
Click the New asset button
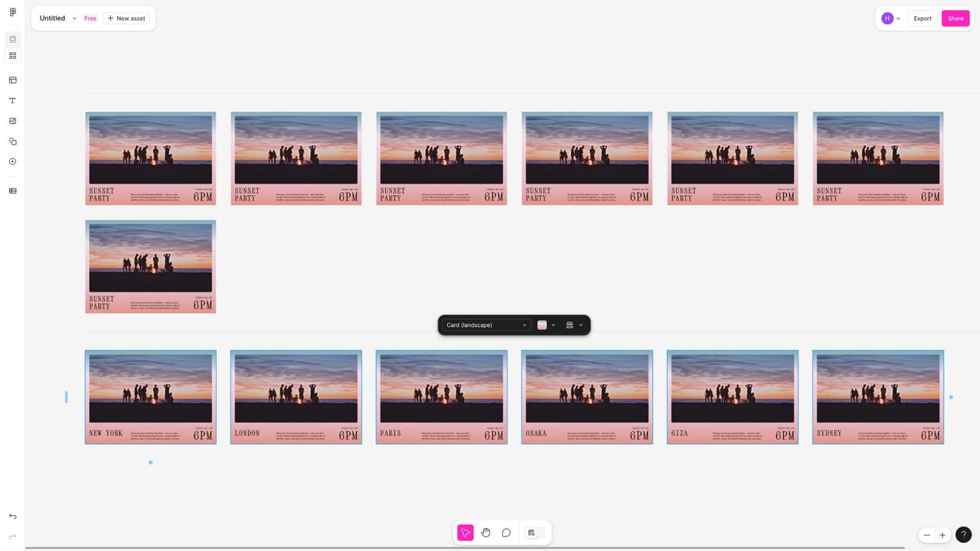pyautogui.click(x=126, y=18)
